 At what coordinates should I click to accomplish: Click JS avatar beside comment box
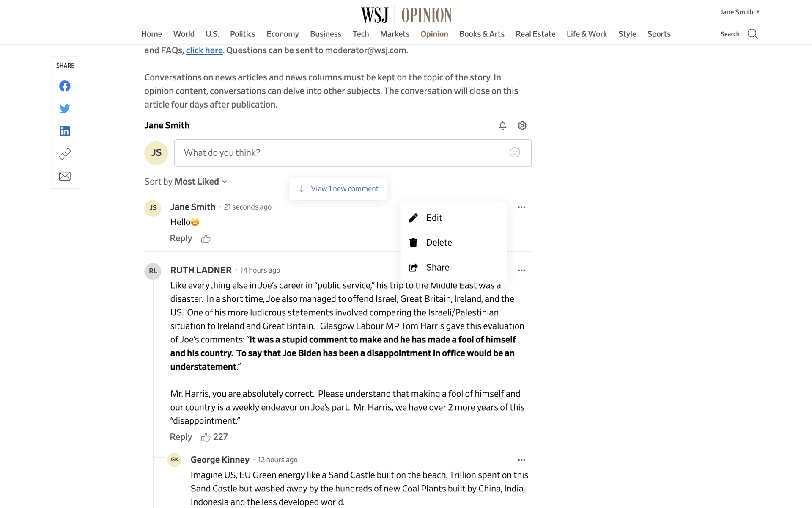pos(156,153)
